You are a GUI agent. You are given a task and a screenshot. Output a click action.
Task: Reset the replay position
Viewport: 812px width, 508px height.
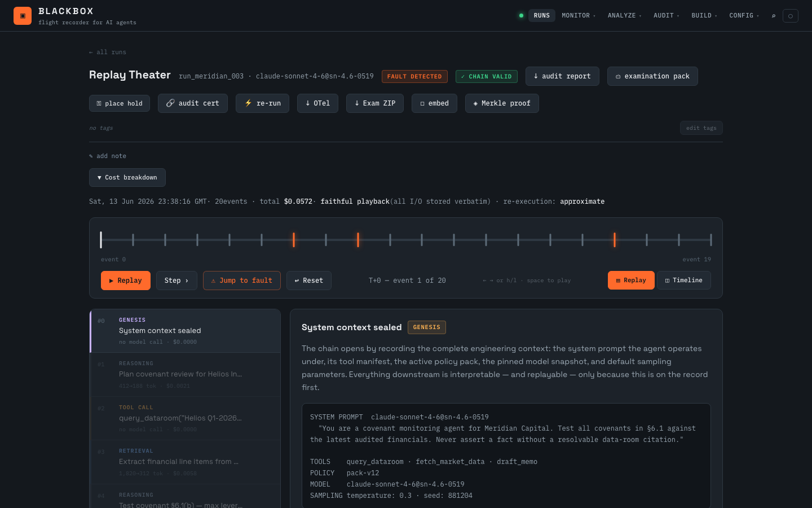(x=309, y=281)
